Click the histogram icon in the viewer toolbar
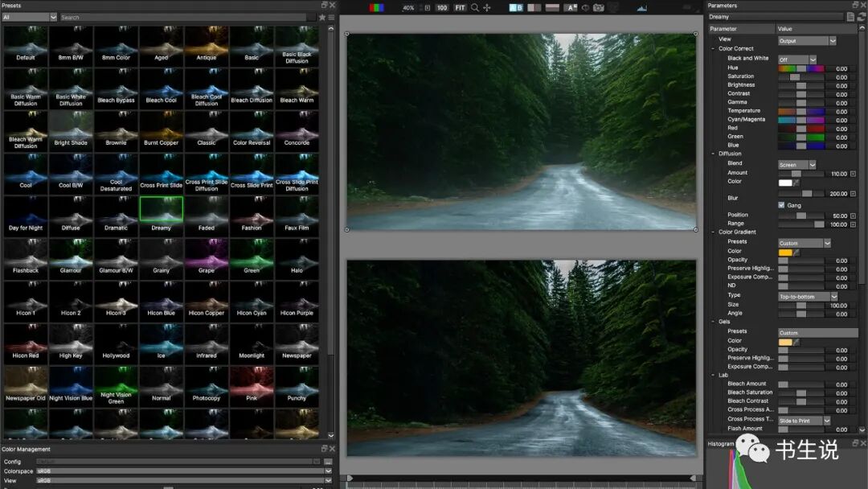The width and height of the screenshot is (868, 489). 641,6
